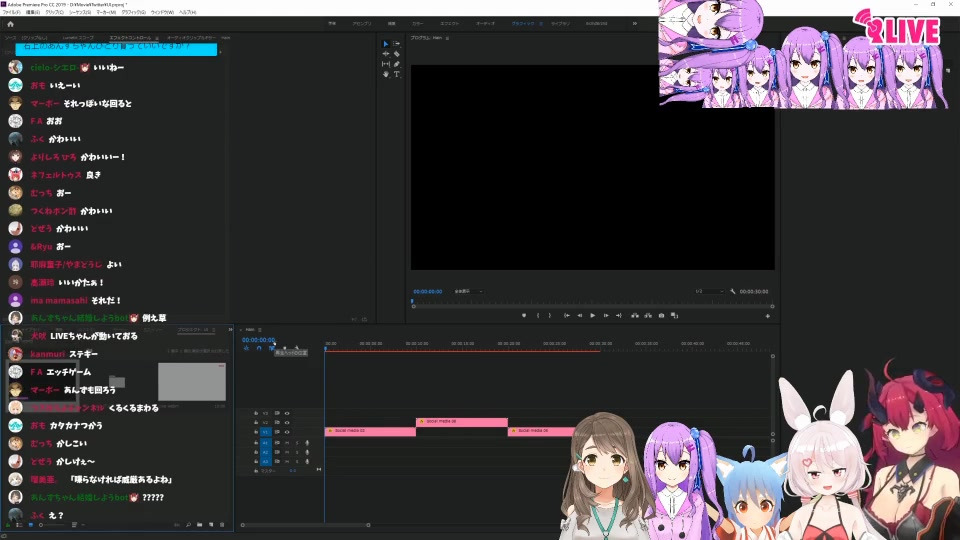Step back one frame
The height and width of the screenshot is (540, 960).
click(x=580, y=315)
